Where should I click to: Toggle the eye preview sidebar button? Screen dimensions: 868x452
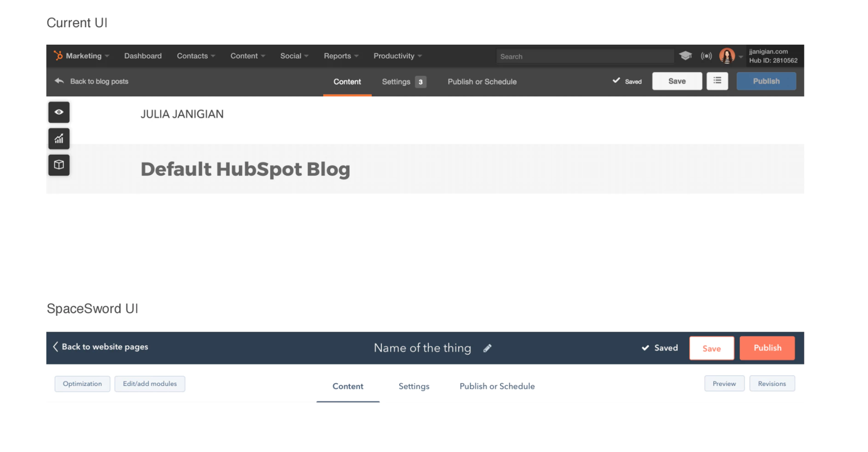[59, 112]
